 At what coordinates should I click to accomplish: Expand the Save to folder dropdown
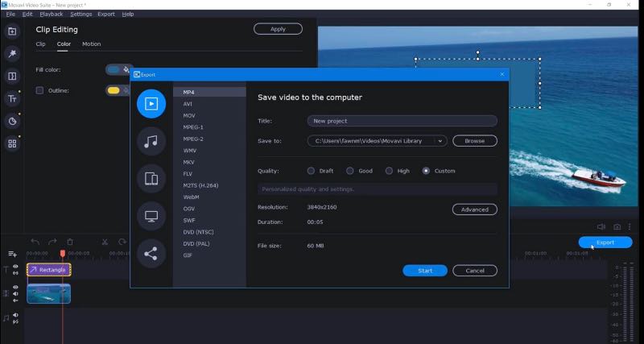(440, 140)
